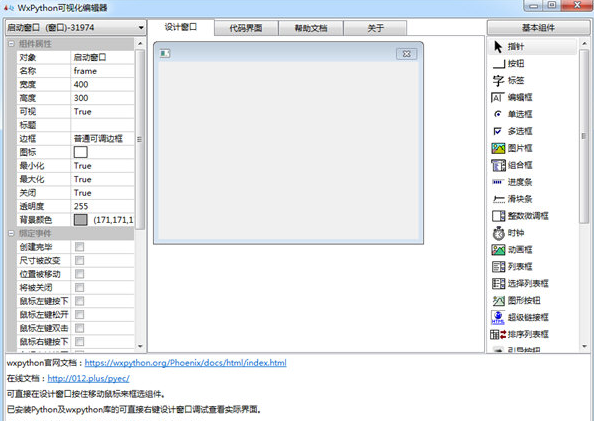This screenshot has height=421, width=594.
Task: Tick the 鼠标右键按下 event checkbox
Action: point(80,342)
